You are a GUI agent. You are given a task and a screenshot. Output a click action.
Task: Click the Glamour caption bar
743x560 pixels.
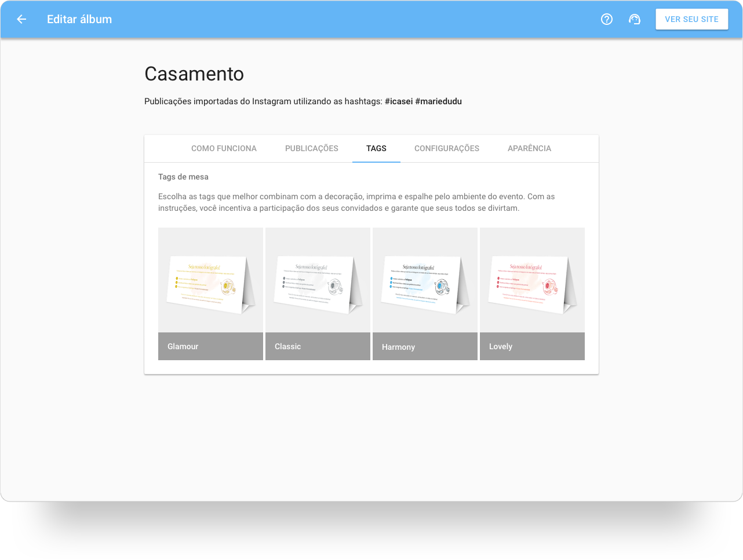210,346
